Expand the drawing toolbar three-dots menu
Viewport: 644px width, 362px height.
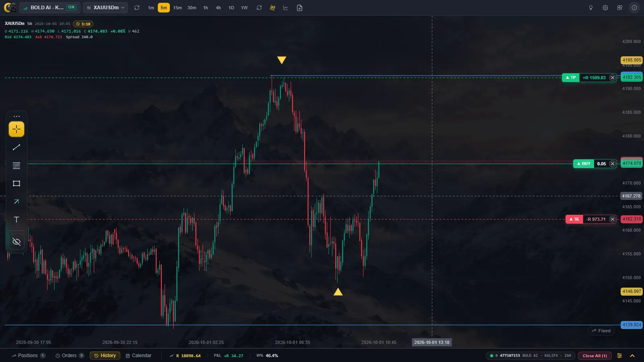(x=17, y=117)
